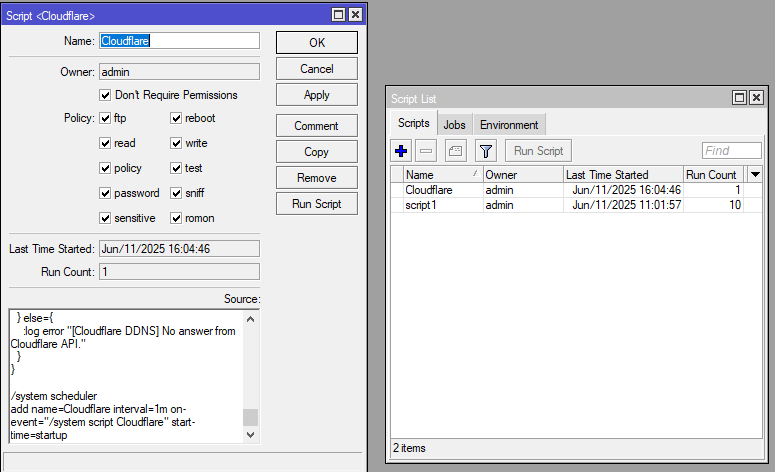Switch to the Scripts tab
775x472 pixels.
click(x=414, y=123)
